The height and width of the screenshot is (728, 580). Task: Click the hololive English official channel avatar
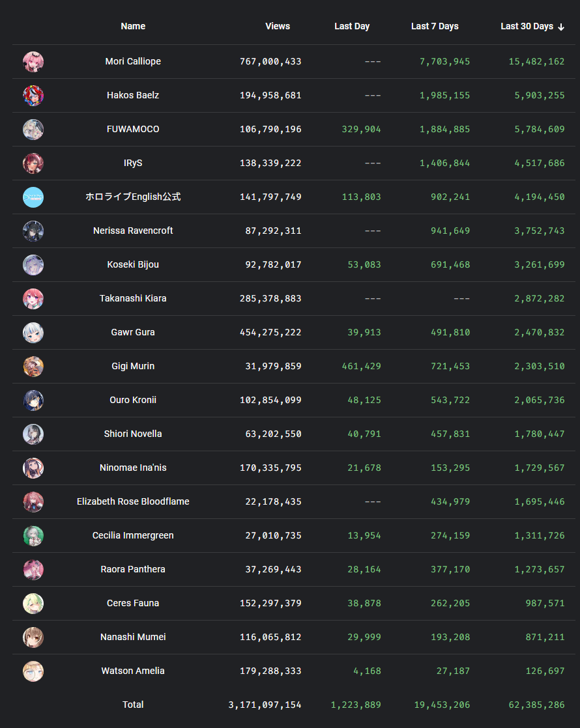[x=33, y=197]
